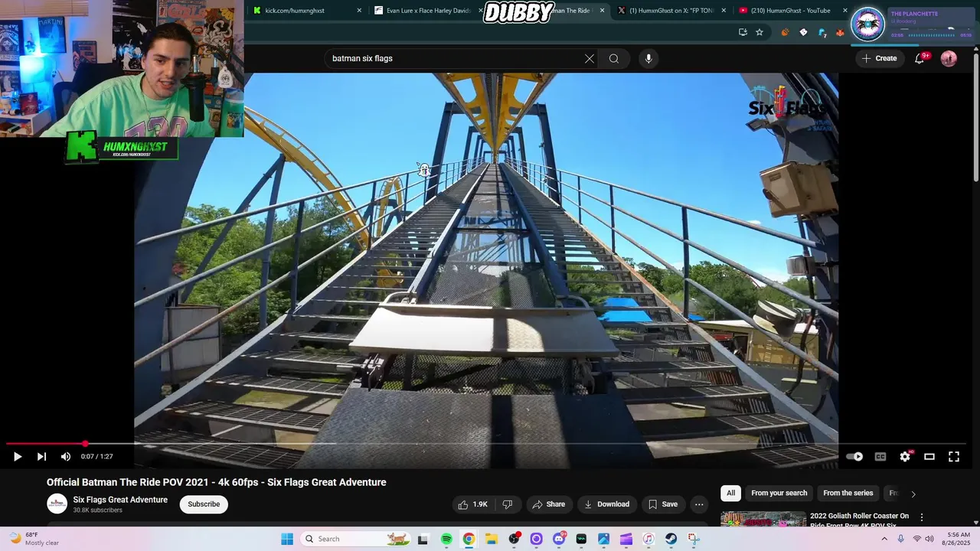Bookmark this page with the star icon

pyautogui.click(x=759, y=32)
